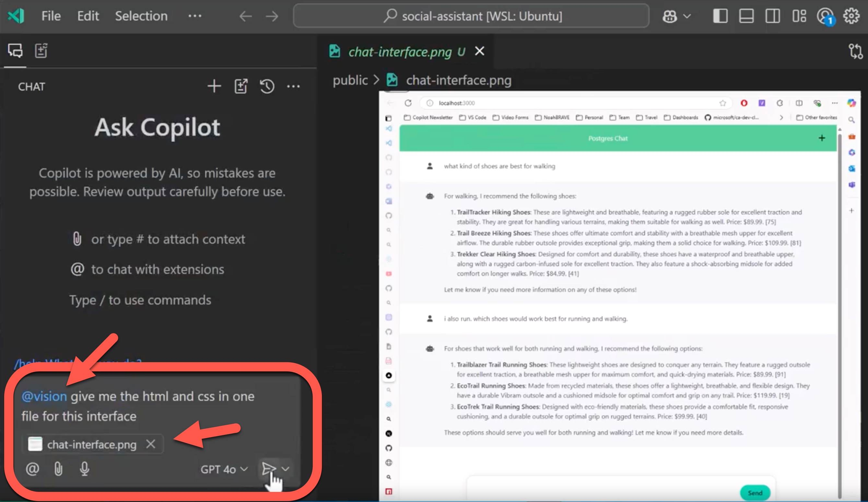Image resolution: width=868 pixels, height=502 pixels.
Task: Attach context using the paperclip icon
Action: click(58, 469)
